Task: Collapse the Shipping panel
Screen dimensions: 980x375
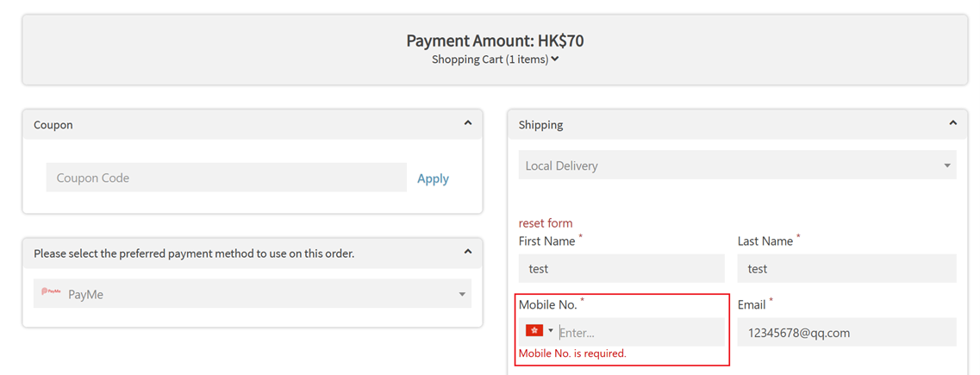Action: coord(952,124)
